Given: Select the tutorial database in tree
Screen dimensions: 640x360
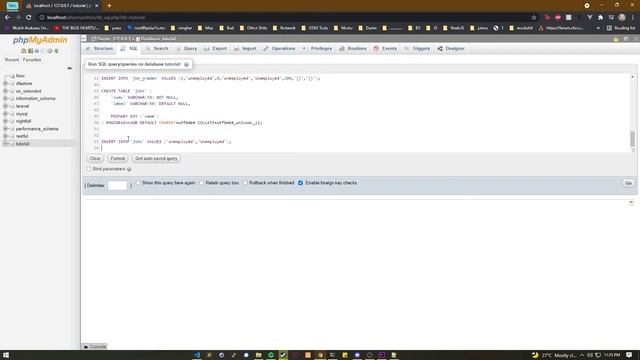Looking at the screenshot, I should [22, 144].
